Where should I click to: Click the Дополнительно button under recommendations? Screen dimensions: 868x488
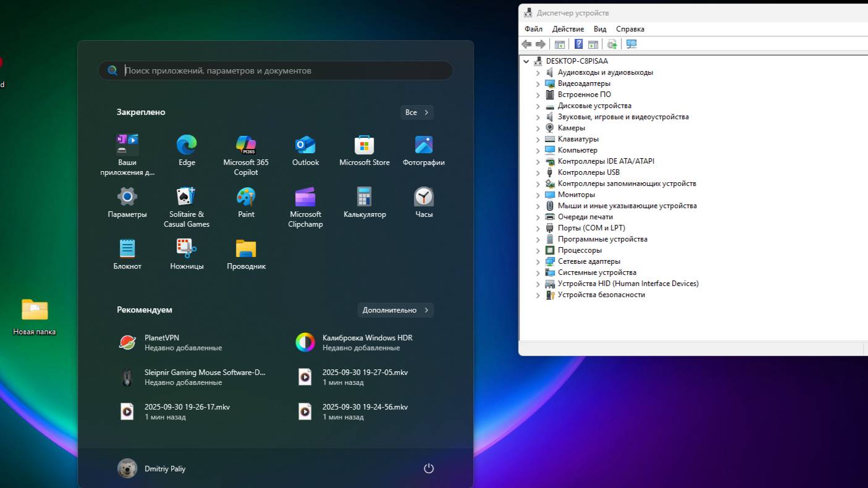click(395, 310)
